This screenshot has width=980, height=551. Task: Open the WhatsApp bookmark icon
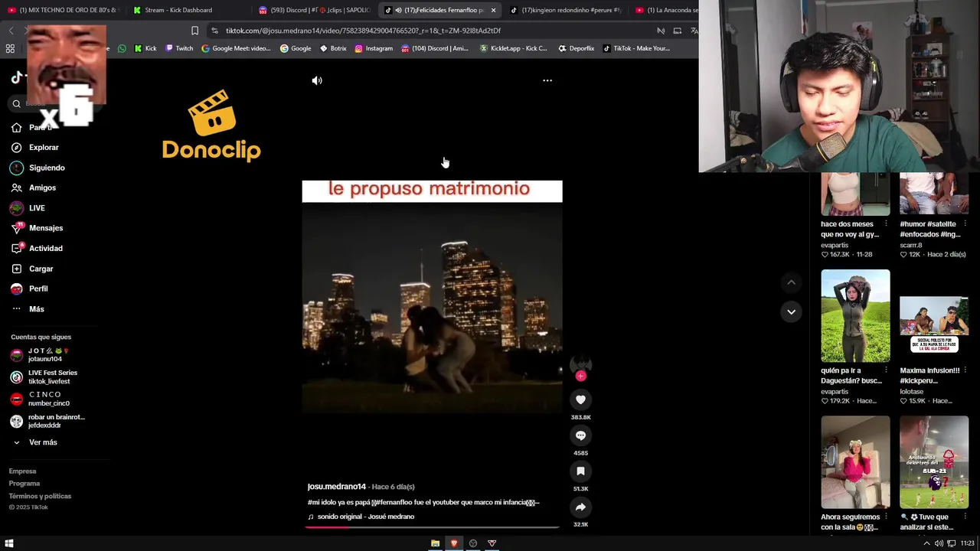(x=122, y=48)
